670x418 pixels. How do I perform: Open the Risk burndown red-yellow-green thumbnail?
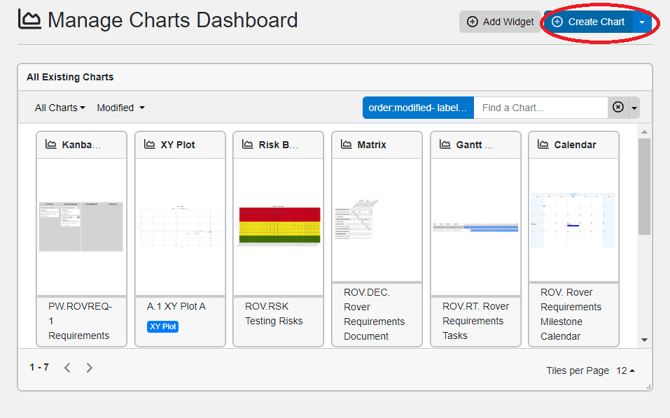[279, 225]
